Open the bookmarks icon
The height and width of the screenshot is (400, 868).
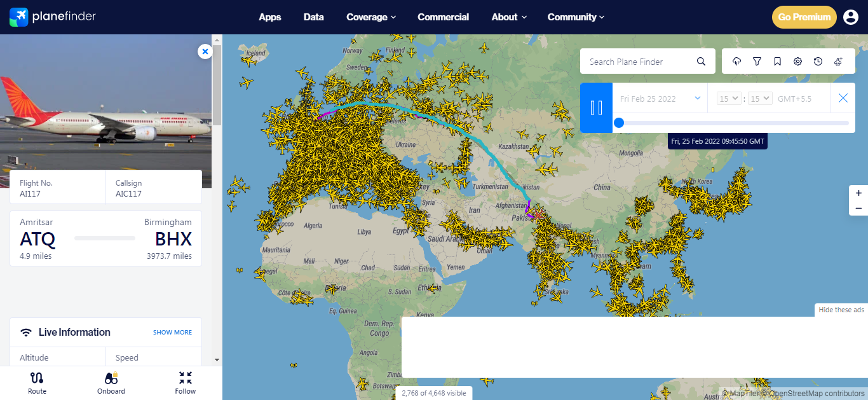pyautogui.click(x=777, y=61)
